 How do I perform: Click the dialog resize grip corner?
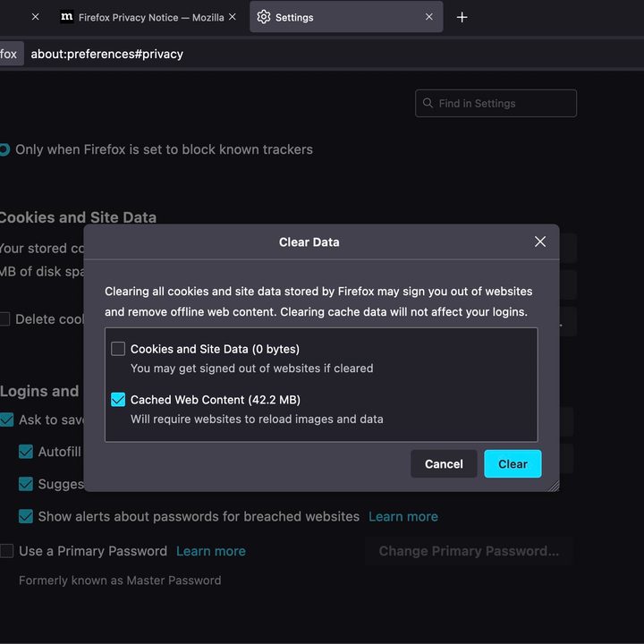click(x=554, y=486)
